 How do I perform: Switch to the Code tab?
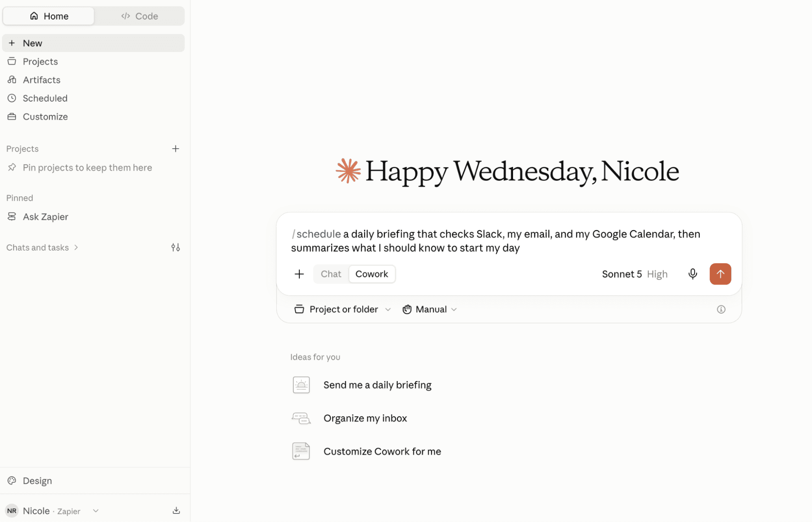pyautogui.click(x=139, y=16)
